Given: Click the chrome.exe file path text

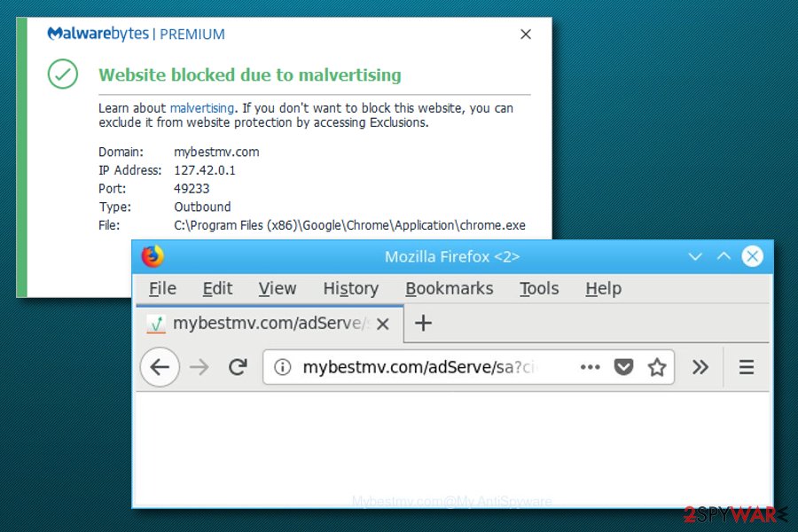Looking at the screenshot, I should pyautogui.click(x=349, y=225).
